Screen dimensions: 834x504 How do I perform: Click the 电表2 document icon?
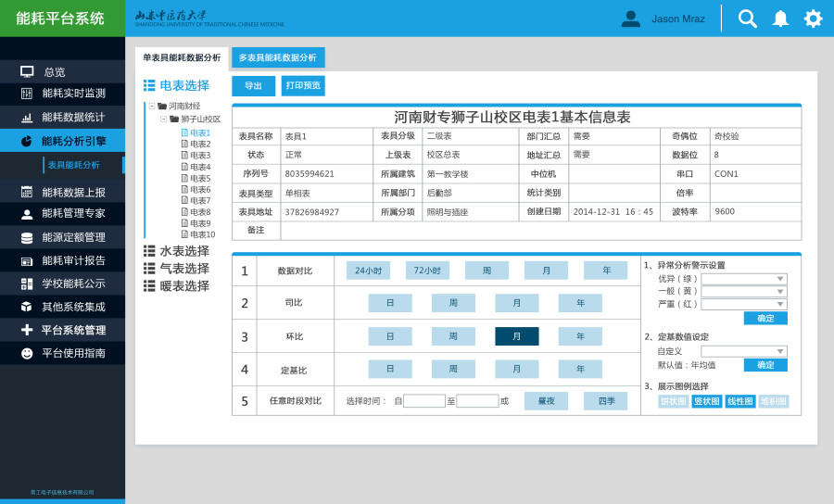tap(184, 145)
